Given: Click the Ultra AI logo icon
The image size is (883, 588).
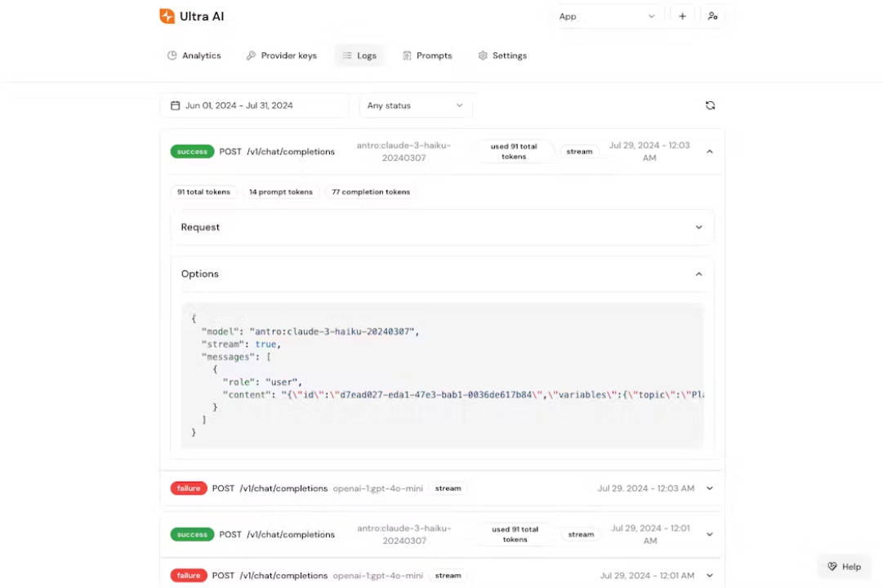Looking at the screenshot, I should (x=167, y=16).
